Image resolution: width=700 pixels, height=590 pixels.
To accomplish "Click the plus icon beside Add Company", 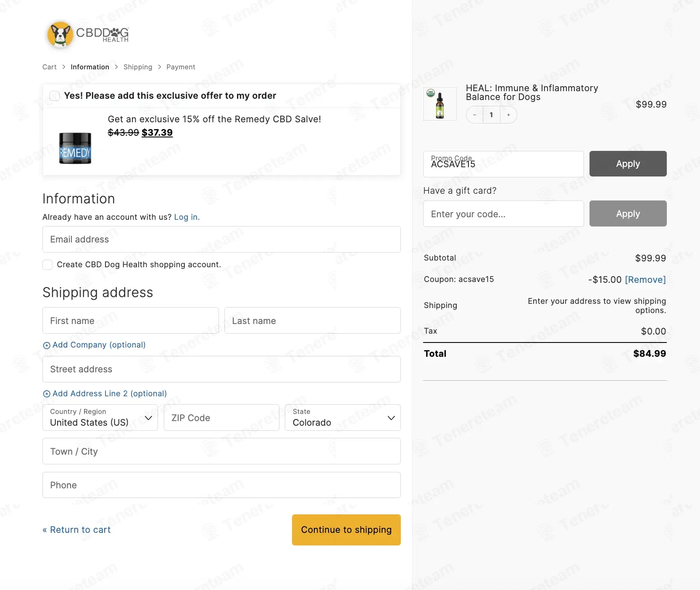I will point(47,345).
